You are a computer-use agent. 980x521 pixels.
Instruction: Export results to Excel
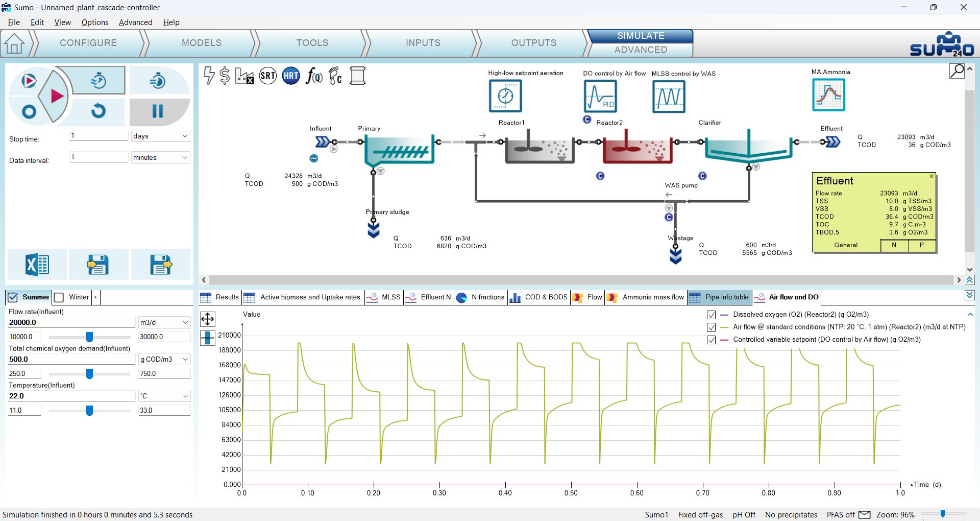pos(37,265)
